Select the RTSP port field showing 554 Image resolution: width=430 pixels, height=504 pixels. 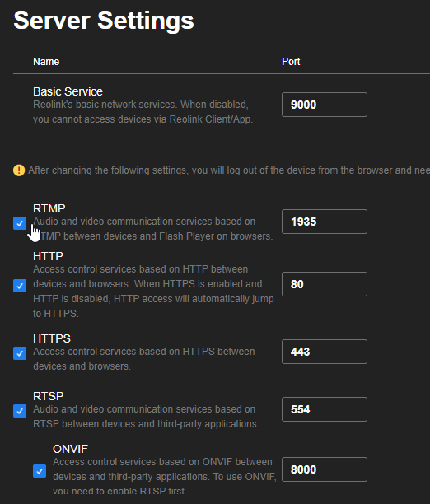pyautogui.click(x=325, y=409)
